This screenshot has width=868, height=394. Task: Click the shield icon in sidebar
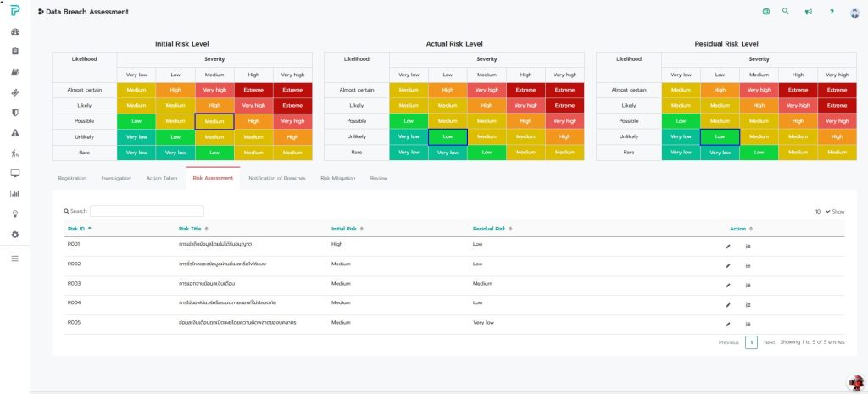coord(15,113)
